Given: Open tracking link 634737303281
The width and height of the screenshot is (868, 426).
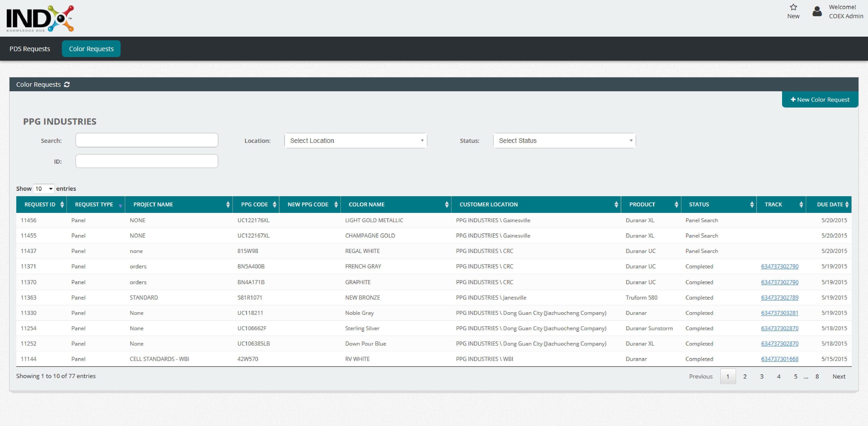Looking at the screenshot, I should coord(779,313).
